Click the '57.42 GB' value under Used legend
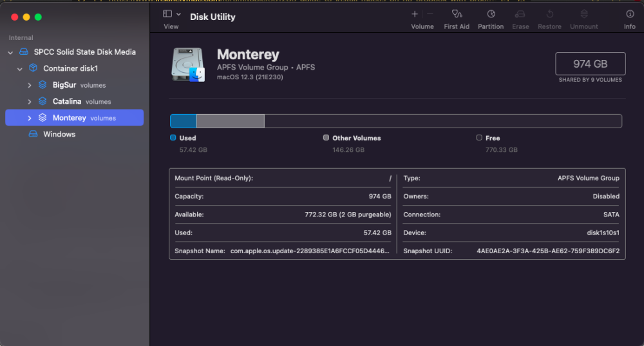This screenshot has height=346, width=644. coord(193,150)
